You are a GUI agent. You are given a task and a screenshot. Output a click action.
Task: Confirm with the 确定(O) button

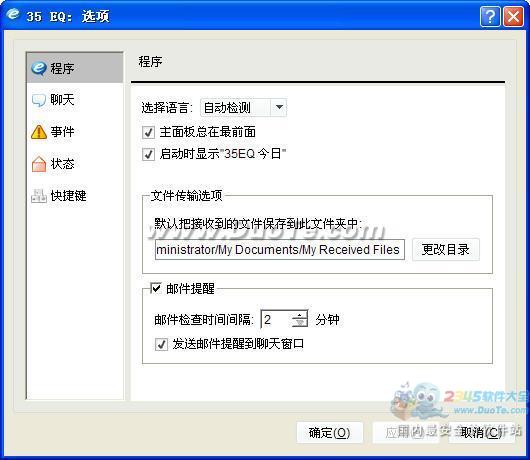click(x=330, y=432)
